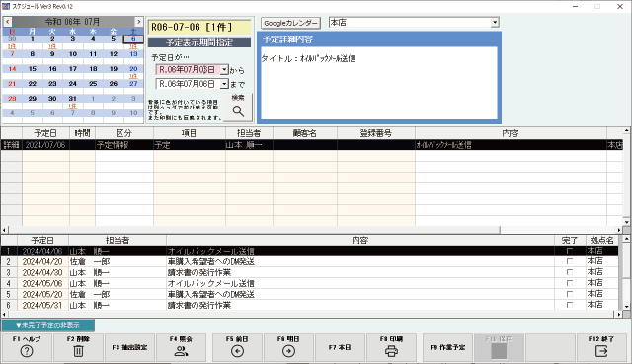The image size is (632, 364).
Task: Click the 顧客名 column header
Action: tap(305, 133)
